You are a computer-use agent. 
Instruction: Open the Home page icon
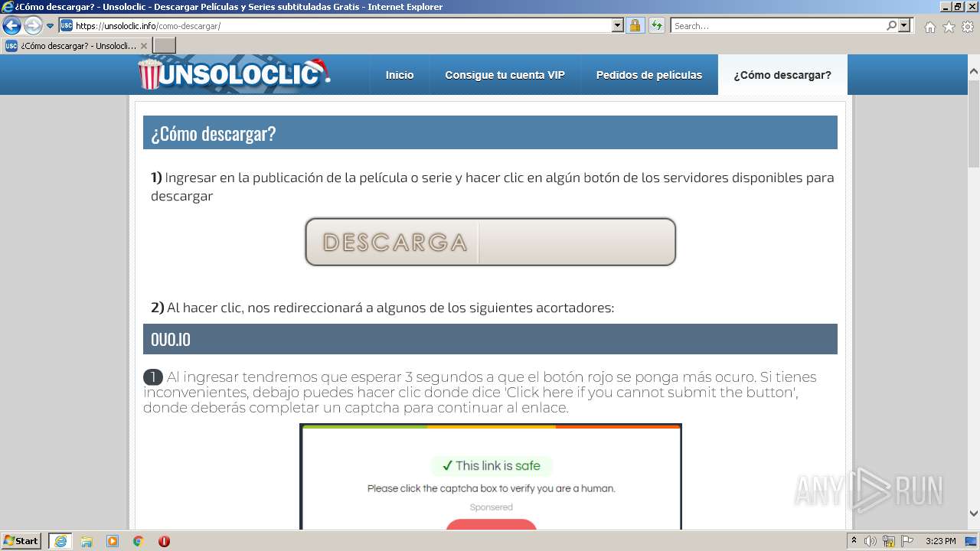tap(929, 27)
